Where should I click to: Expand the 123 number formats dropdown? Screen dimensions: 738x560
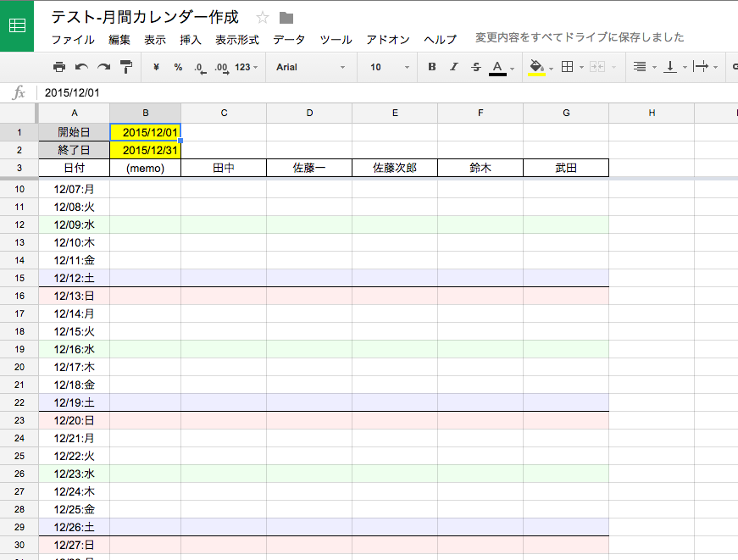click(x=246, y=67)
